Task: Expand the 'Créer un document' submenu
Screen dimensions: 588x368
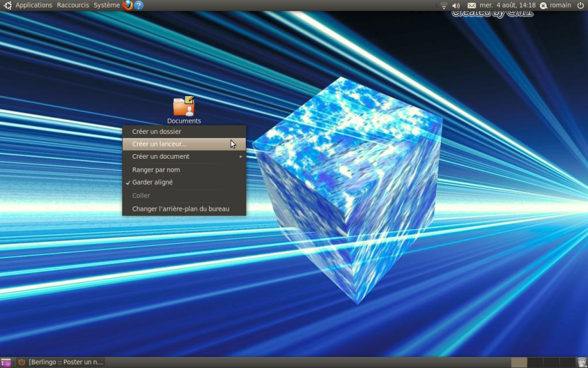Action: 184,156
